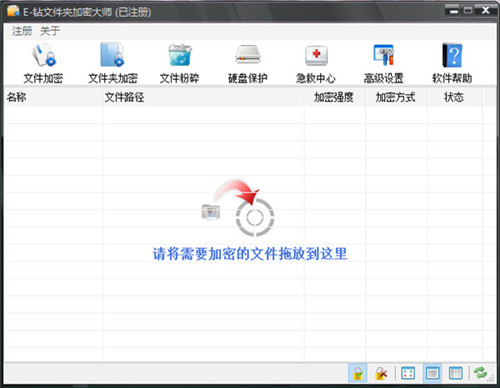Image resolution: width=500 pixels, height=388 pixels.
Task: Switch to the icon grid view
Action: pyautogui.click(x=408, y=373)
